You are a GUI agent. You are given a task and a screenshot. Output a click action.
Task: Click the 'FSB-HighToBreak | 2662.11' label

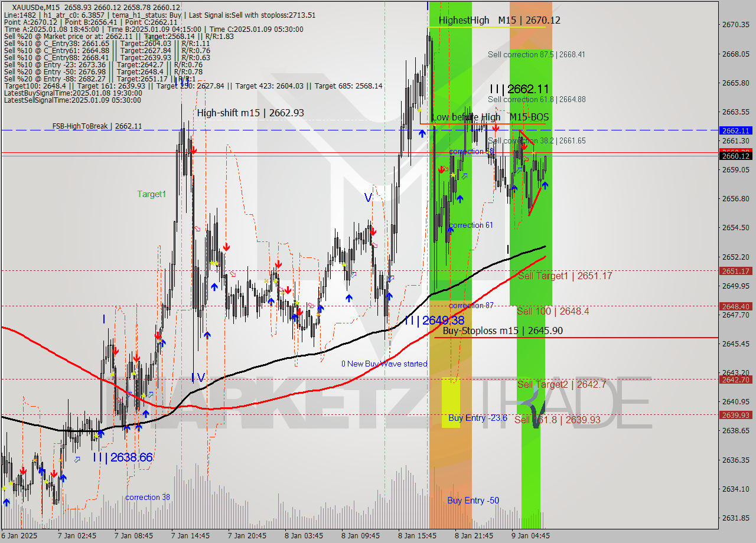pyautogui.click(x=97, y=126)
